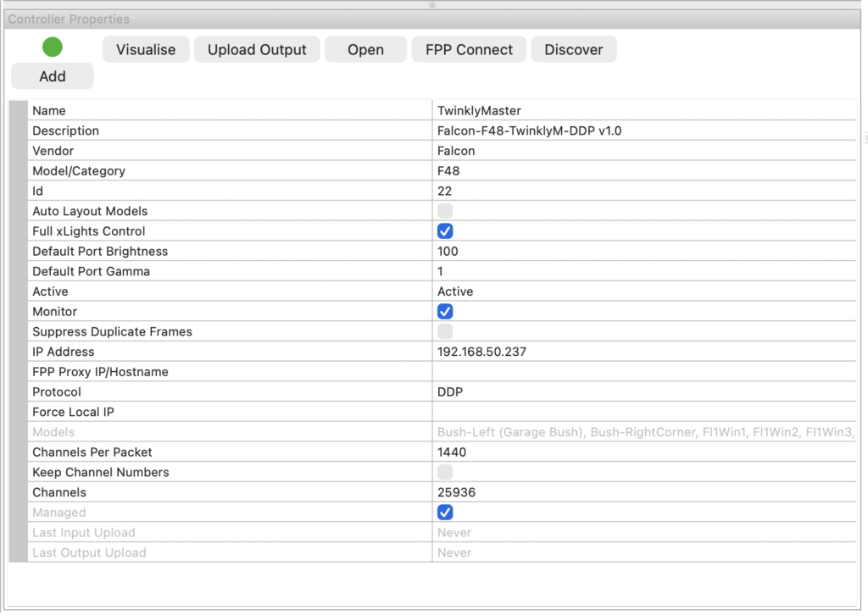
Task: Click the Model/Category property label
Action: pos(79,171)
